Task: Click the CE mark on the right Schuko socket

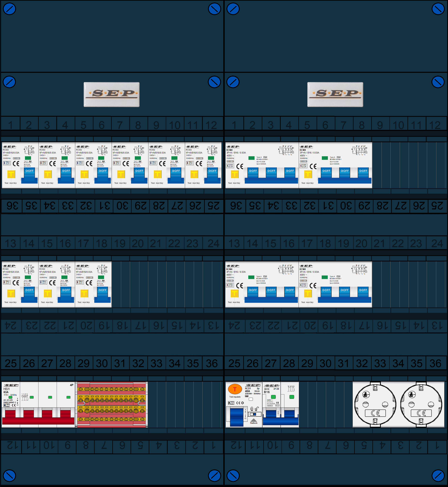Action: [421, 413]
